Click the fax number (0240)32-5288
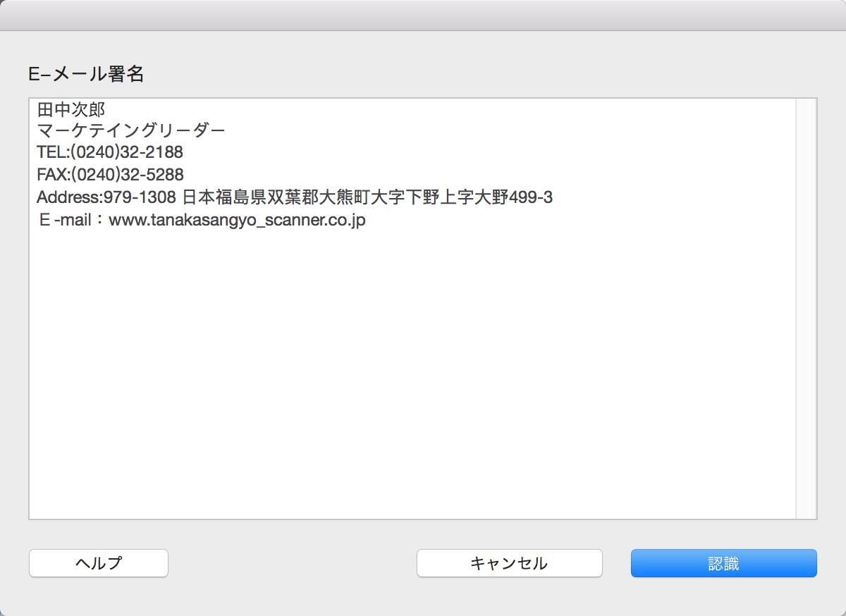The height and width of the screenshot is (616, 846). (128, 175)
